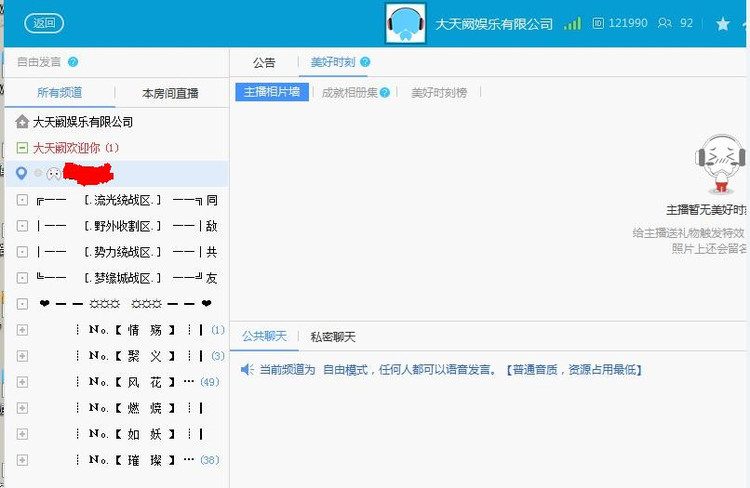Click the headphone channel avatar logo
This screenshot has height=488, width=750.
(405, 23)
